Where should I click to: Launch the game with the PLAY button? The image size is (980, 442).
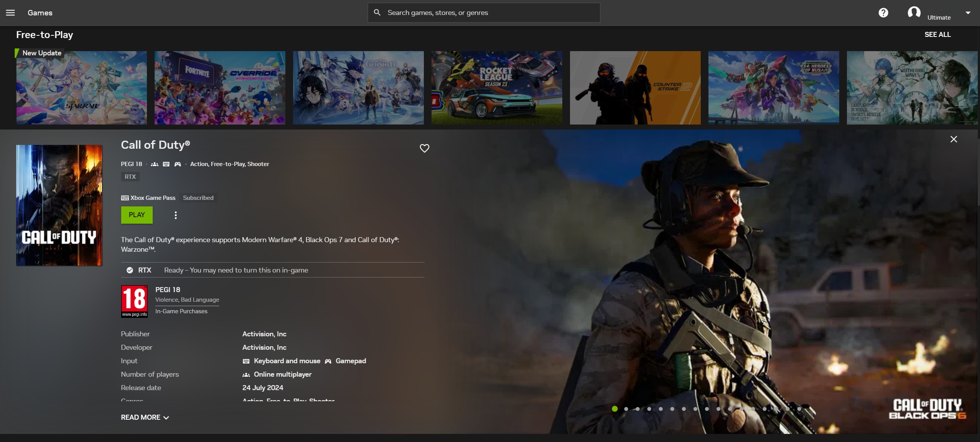coord(137,215)
